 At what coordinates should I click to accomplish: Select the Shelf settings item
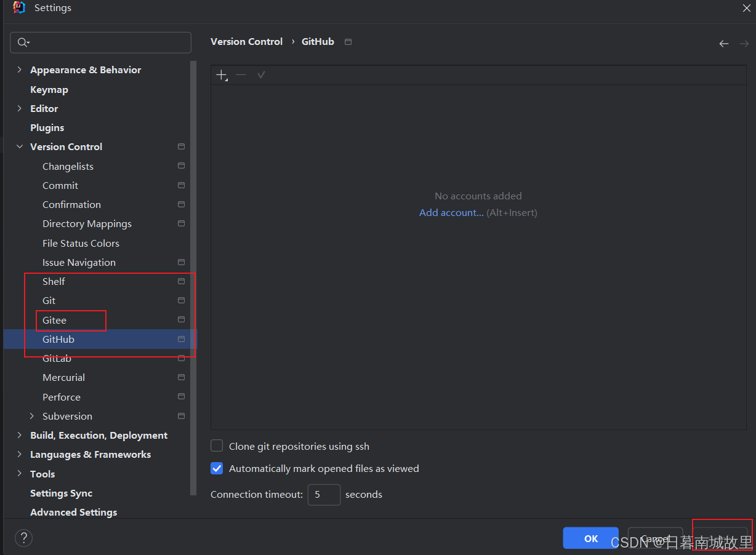point(54,281)
